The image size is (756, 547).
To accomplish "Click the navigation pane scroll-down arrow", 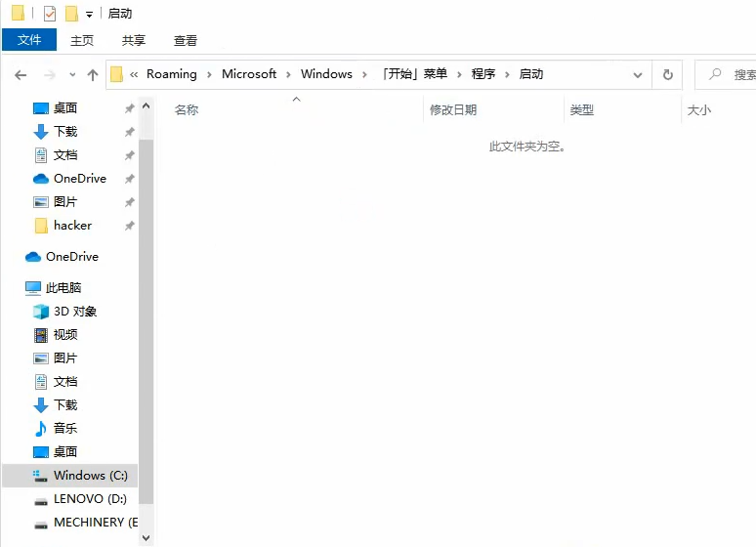I will click(x=147, y=538).
